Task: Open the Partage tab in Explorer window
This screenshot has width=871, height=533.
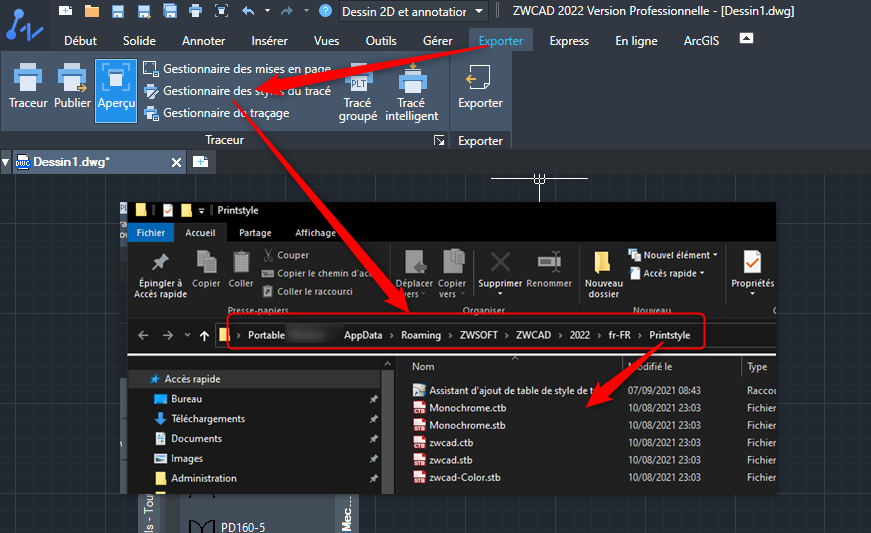Action: (x=255, y=233)
